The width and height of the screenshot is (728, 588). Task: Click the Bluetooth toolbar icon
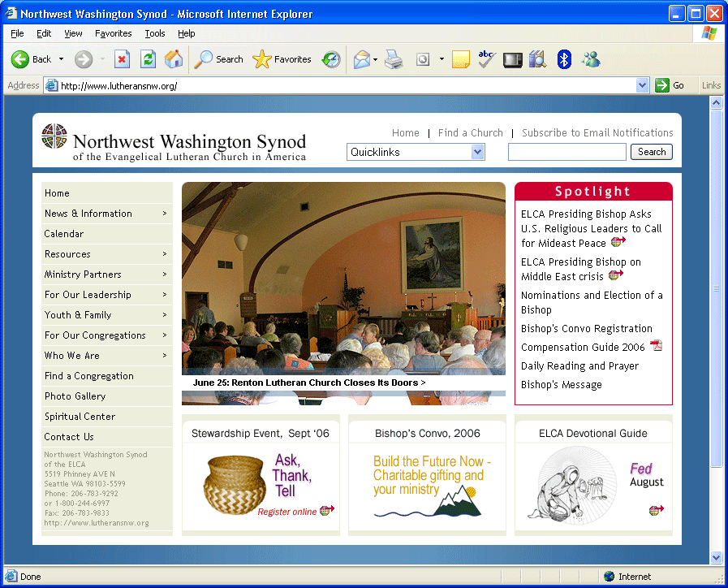[564, 59]
